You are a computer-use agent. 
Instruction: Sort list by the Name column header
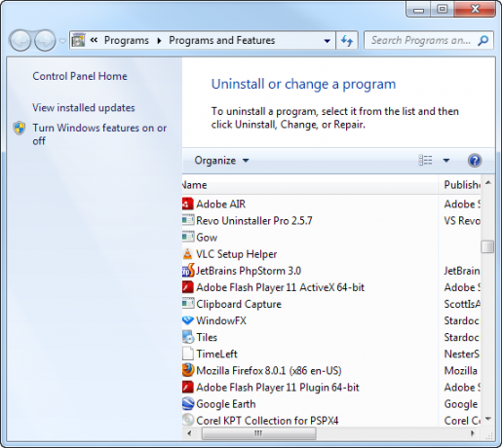(x=310, y=185)
